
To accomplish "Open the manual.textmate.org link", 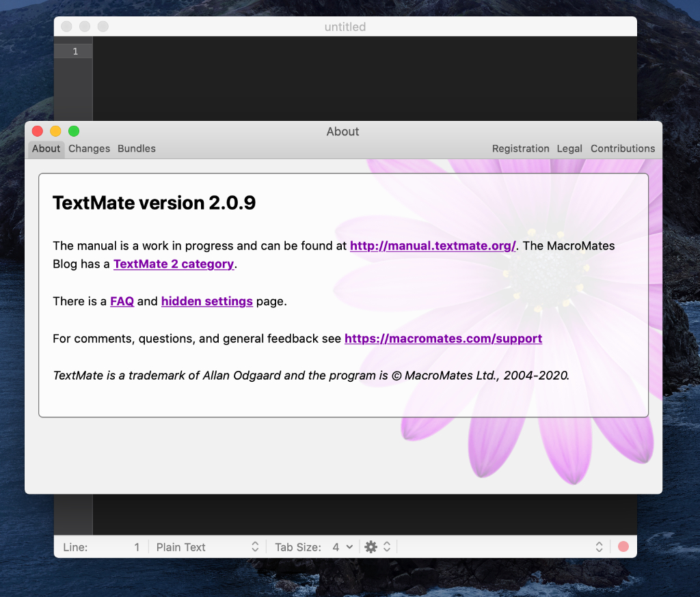I will [433, 246].
